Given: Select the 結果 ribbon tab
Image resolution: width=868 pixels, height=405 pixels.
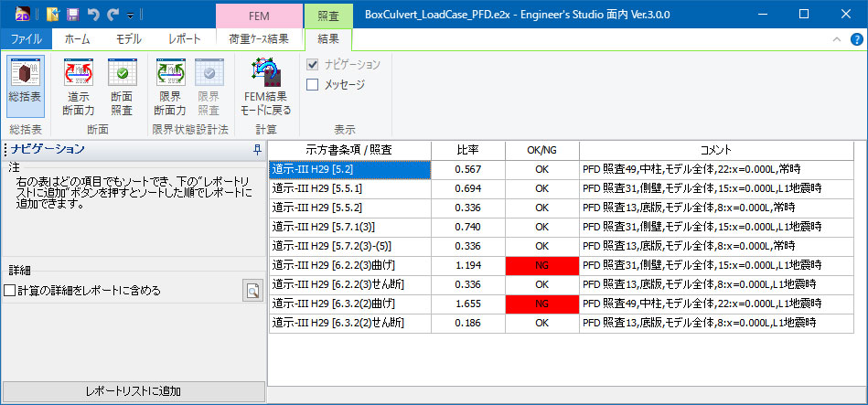Looking at the screenshot, I should click(327, 39).
